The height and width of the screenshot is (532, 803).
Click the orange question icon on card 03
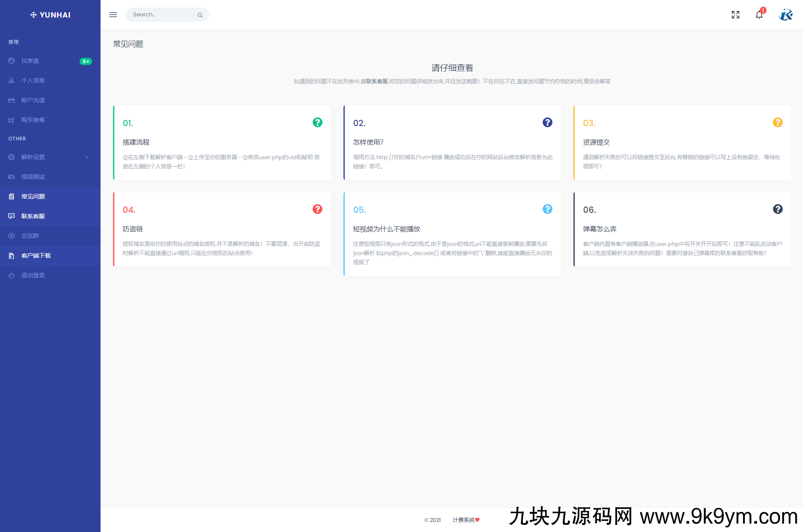click(777, 122)
